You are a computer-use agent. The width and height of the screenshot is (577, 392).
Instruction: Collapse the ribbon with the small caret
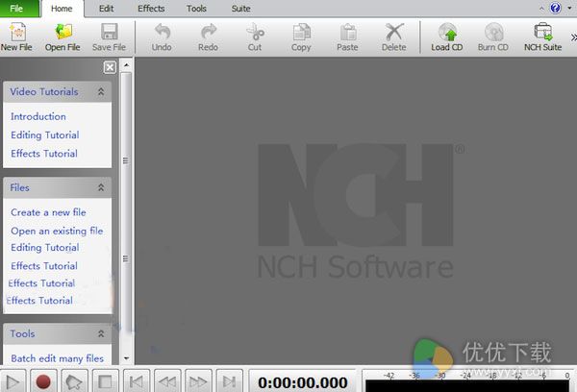[541, 8]
